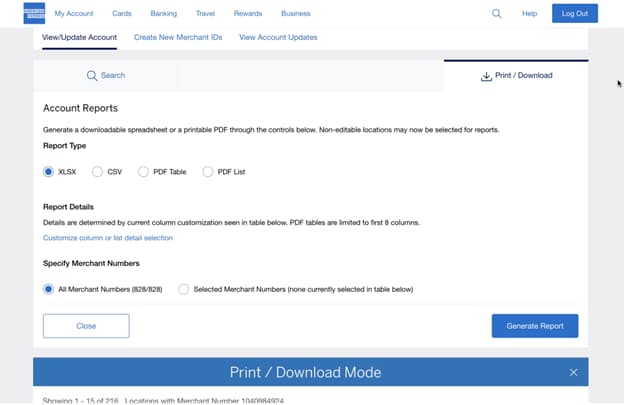Select All Merchant Numbers option
The width and height of the screenshot is (624, 405).
[48, 289]
